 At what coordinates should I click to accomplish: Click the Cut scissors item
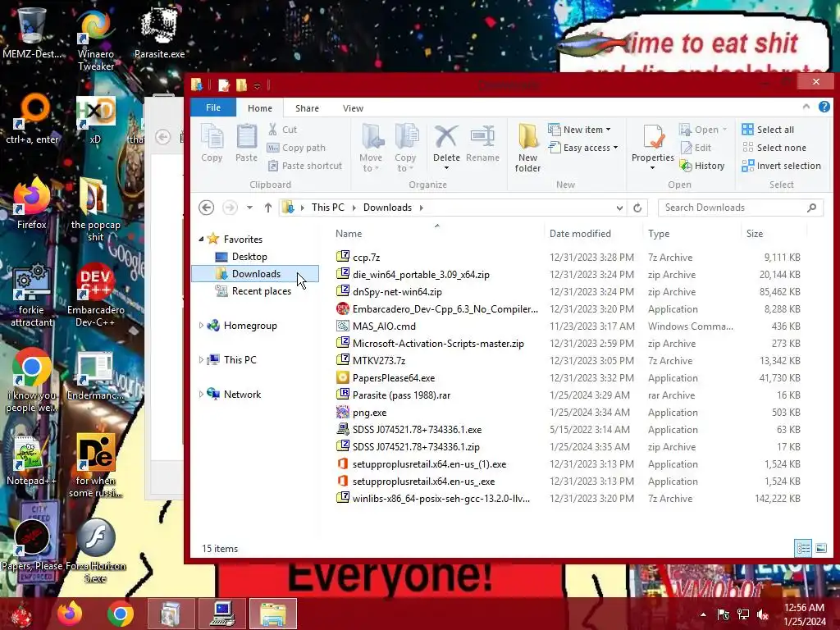[x=282, y=130]
